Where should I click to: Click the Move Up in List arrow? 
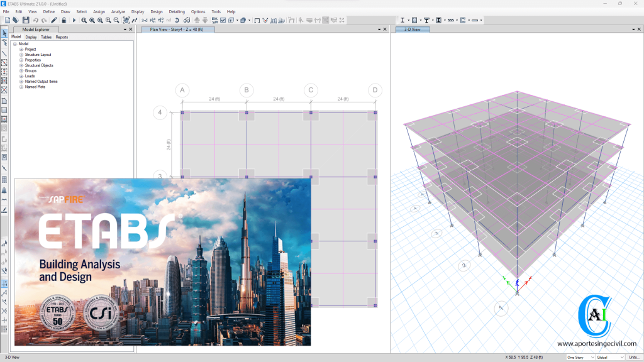(197, 20)
